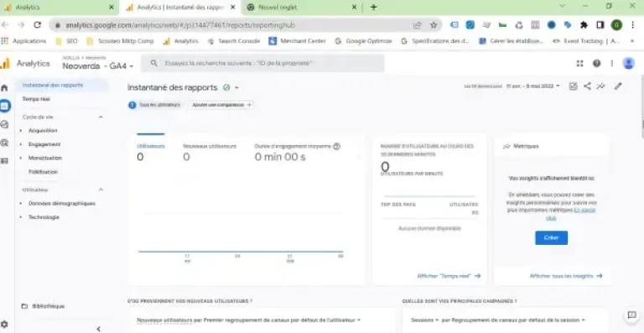
Task: Click Ajouter une comparaison button
Action: click(221, 105)
